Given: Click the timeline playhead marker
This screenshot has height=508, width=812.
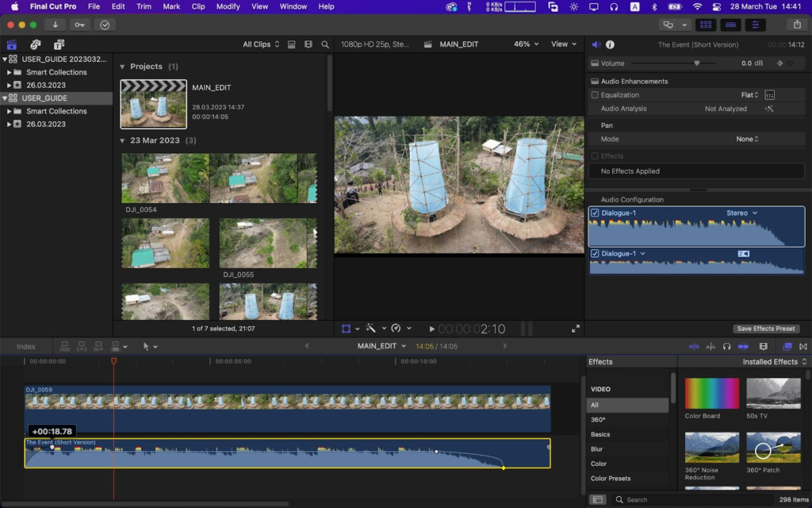Looking at the screenshot, I should tap(114, 361).
